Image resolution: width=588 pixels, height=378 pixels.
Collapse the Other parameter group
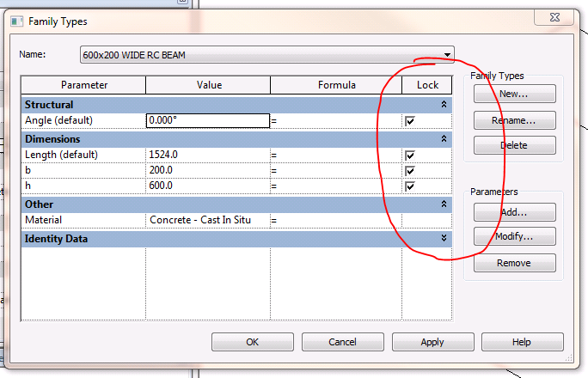(x=444, y=204)
